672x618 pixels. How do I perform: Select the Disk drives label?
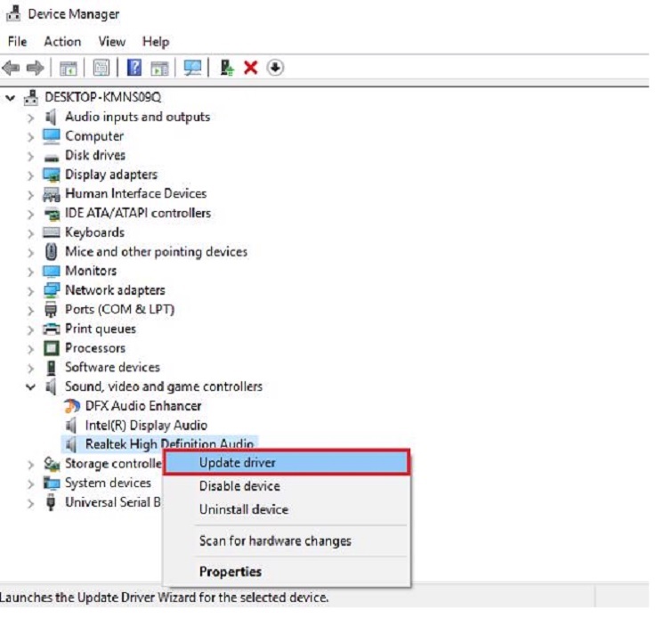click(x=95, y=155)
